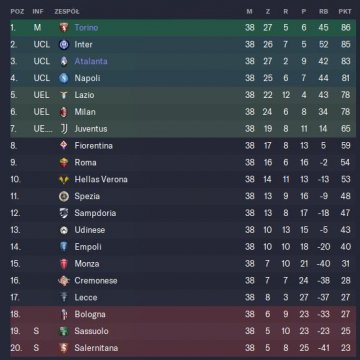Select the Spezia team name
Screen dimensions: 360x360
[x=87, y=196]
